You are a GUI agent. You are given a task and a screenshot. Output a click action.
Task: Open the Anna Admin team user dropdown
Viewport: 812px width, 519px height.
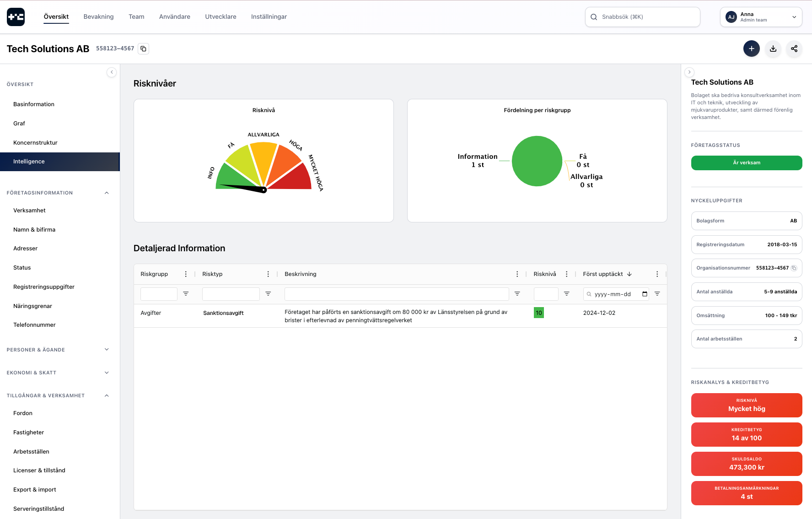pos(761,17)
